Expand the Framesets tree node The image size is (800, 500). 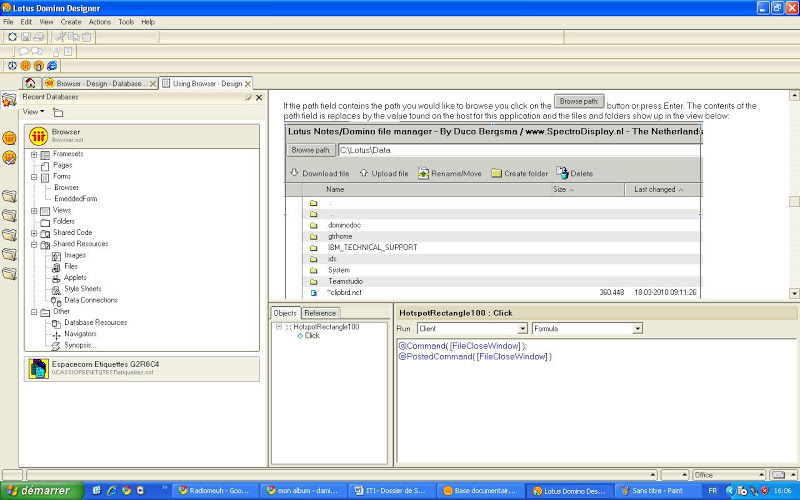coord(34,154)
